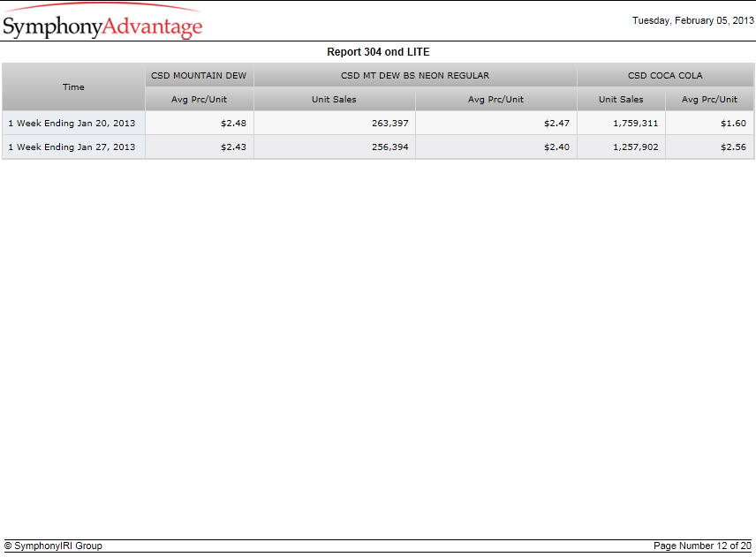Click the $2.48 price cell

click(199, 124)
